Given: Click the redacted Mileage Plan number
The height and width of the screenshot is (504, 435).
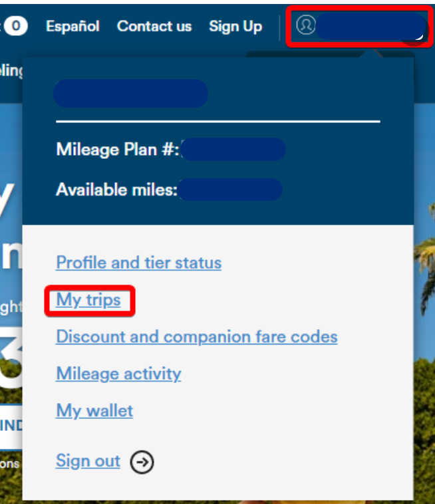Looking at the screenshot, I should point(233,150).
